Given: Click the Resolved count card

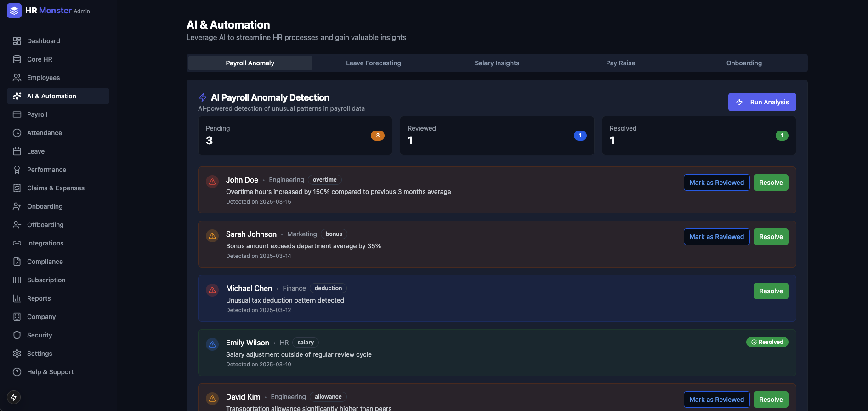Looking at the screenshot, I should [699, 136].
